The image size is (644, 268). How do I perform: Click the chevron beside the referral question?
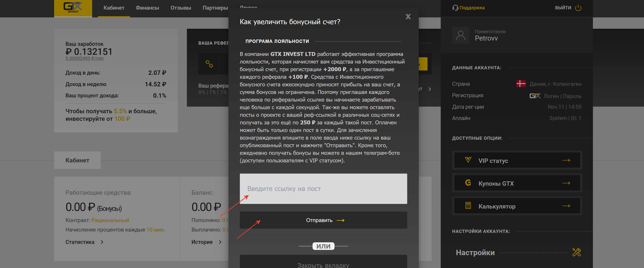[430, 89]
